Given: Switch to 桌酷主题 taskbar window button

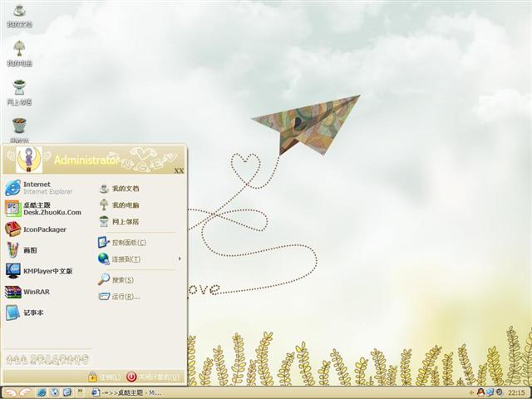Looking at the screenshot, I should [126, 393].
